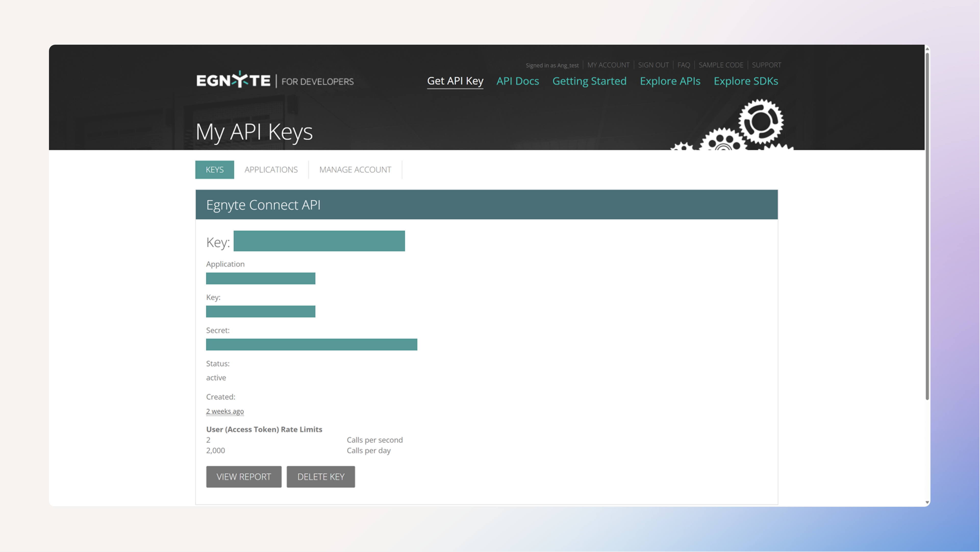Click the Egnyte for Developers logo
This screenshot has height=552, width=980.
tap(275, 80)
